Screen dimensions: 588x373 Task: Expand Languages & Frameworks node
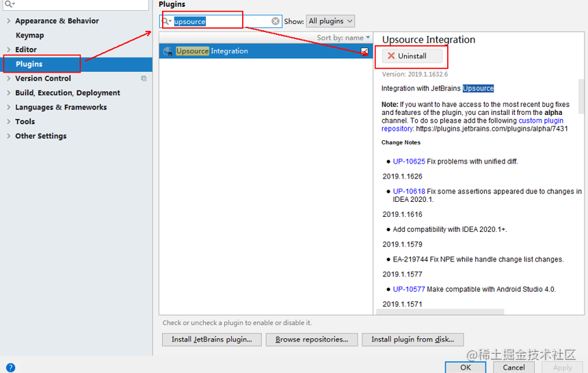click(x=8, y=107)
